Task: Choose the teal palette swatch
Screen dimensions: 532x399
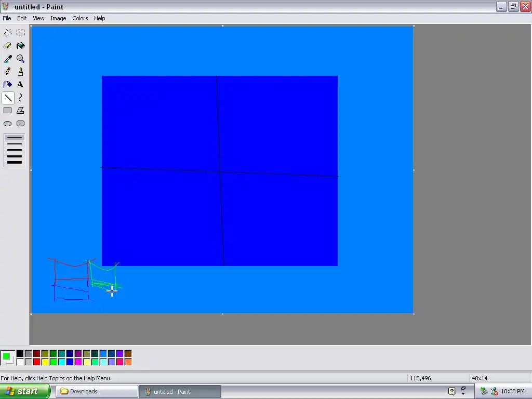Action: (x=61, y=354)
